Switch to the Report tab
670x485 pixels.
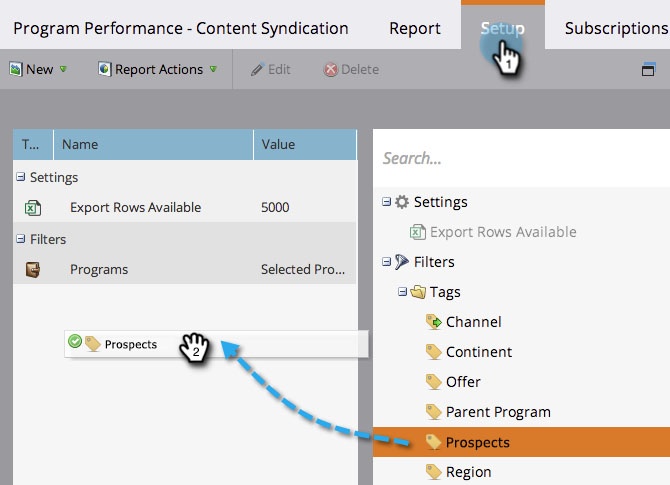click(415, 28)
